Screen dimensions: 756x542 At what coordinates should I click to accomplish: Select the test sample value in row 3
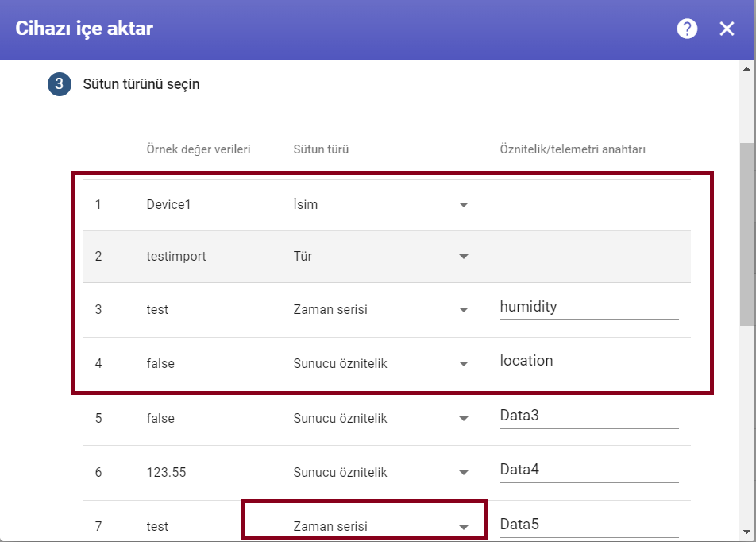coord(158,309)
